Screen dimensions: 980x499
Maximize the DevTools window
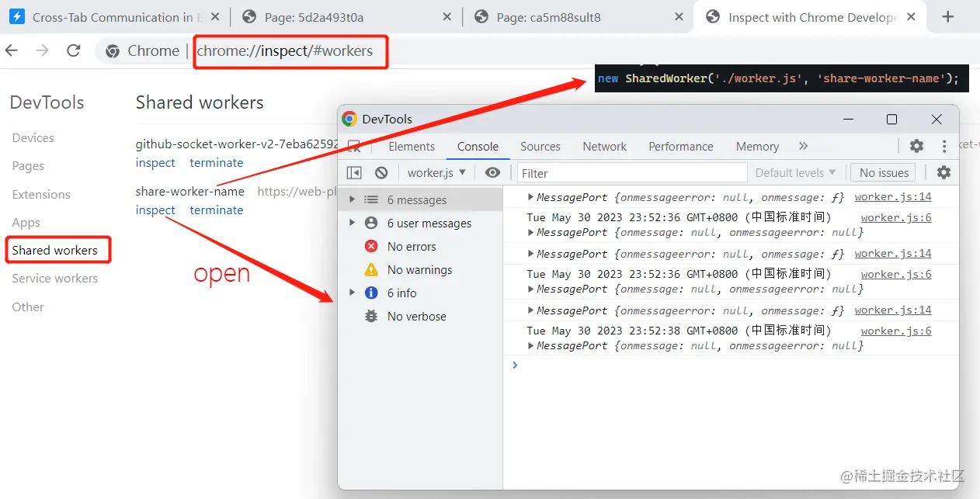coord(891,119)
